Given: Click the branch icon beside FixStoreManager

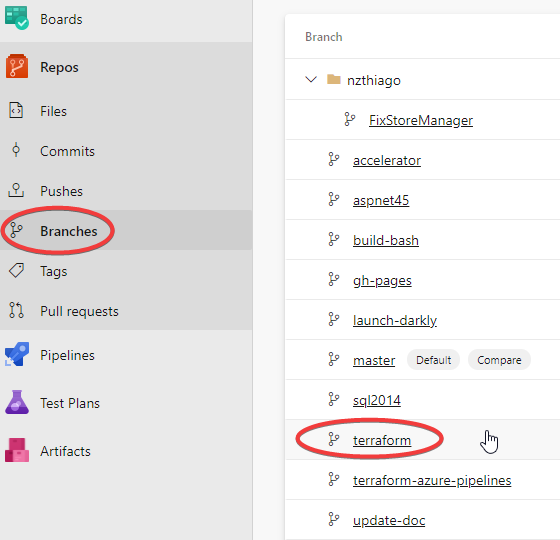Looking at the screenshot, I should [350, 119].
